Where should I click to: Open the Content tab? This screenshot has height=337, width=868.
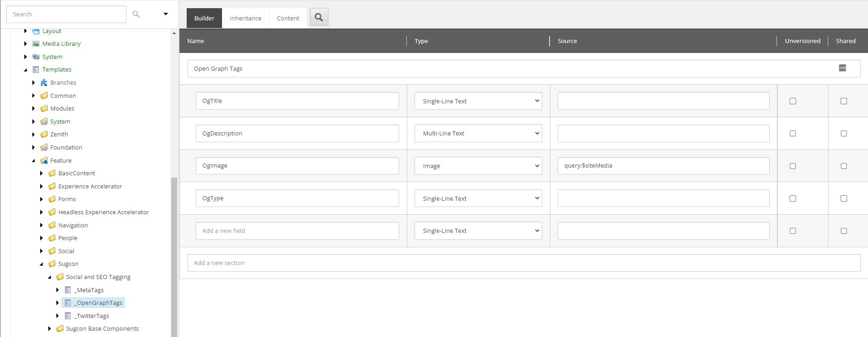click(288, 19)
